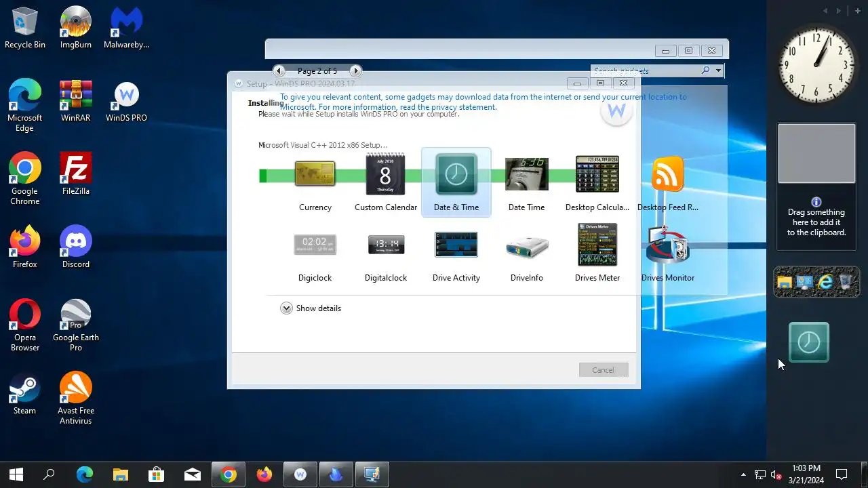Select the Drives Monitor gadget
The width and height of the screenshot is (868, 488).
click(667, 253)
